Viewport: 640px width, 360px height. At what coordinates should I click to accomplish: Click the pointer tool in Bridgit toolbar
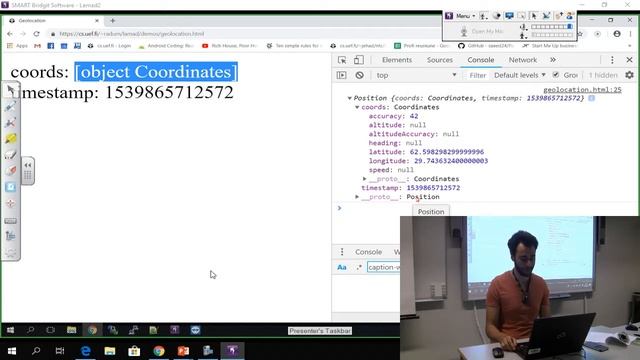533,16
